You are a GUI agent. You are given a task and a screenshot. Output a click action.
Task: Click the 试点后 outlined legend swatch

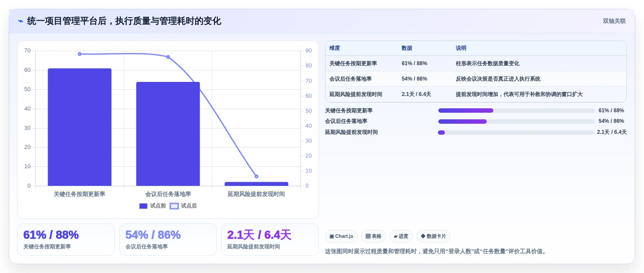pyautogui.click(x=174, y=206)
